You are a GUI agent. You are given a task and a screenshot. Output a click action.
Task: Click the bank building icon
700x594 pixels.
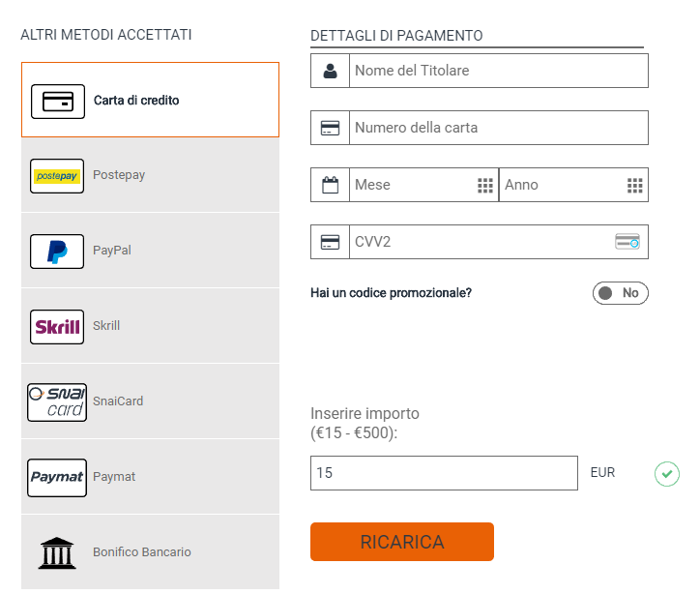tap(57, 553)
